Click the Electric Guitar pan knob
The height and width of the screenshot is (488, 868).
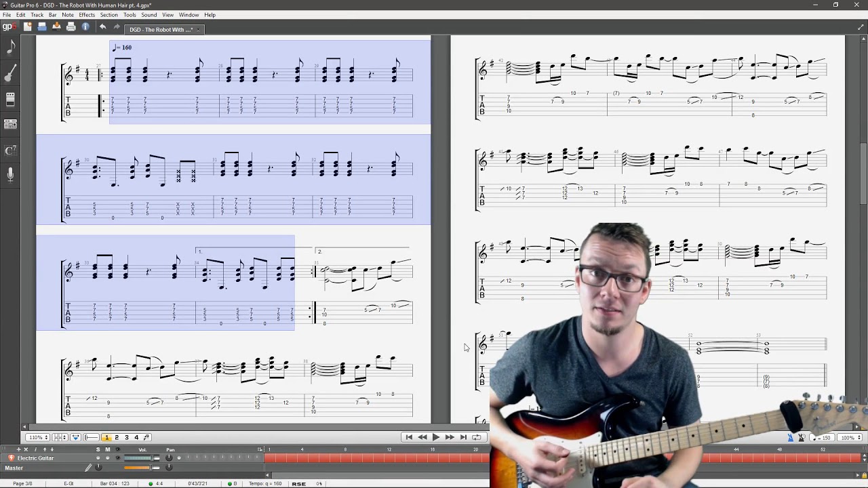point(169,458)
